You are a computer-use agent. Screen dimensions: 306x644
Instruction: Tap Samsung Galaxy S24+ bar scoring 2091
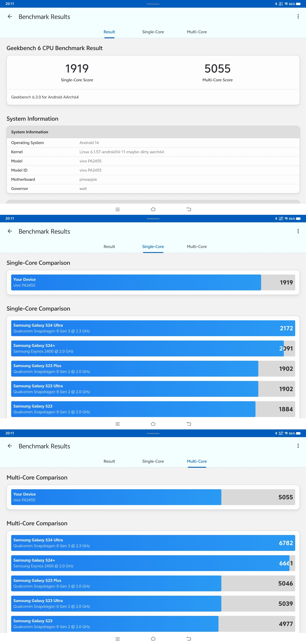pyautogui.click(x=153, y=348)
